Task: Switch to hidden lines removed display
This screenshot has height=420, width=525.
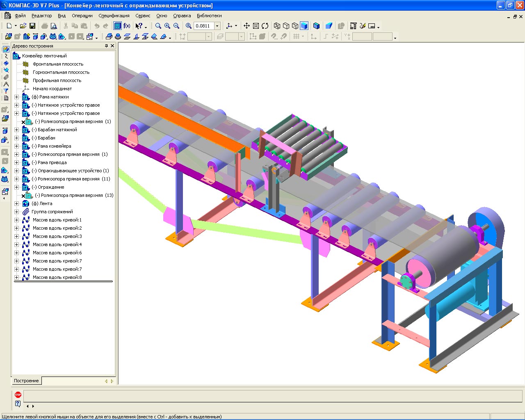Action: click(286, 26)
